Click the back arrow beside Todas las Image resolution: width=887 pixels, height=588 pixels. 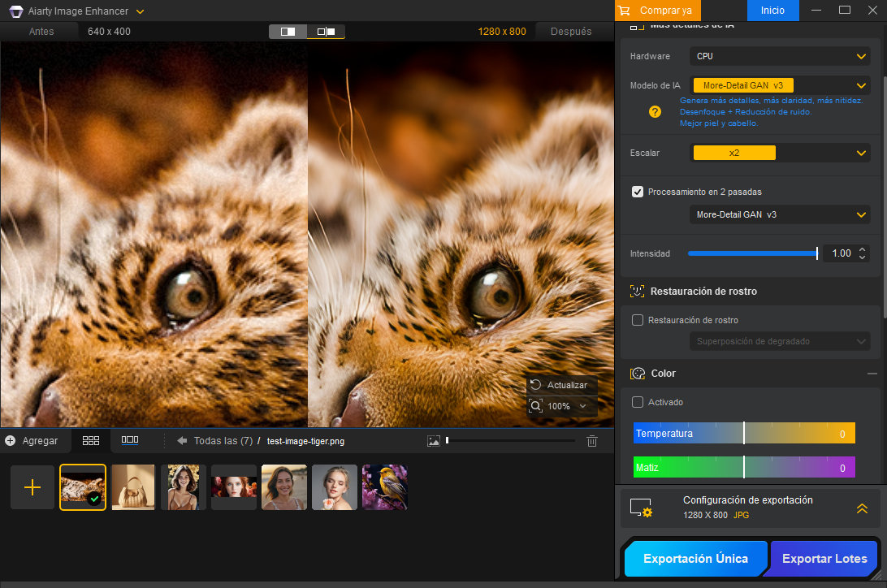click(x=182, y=441)
